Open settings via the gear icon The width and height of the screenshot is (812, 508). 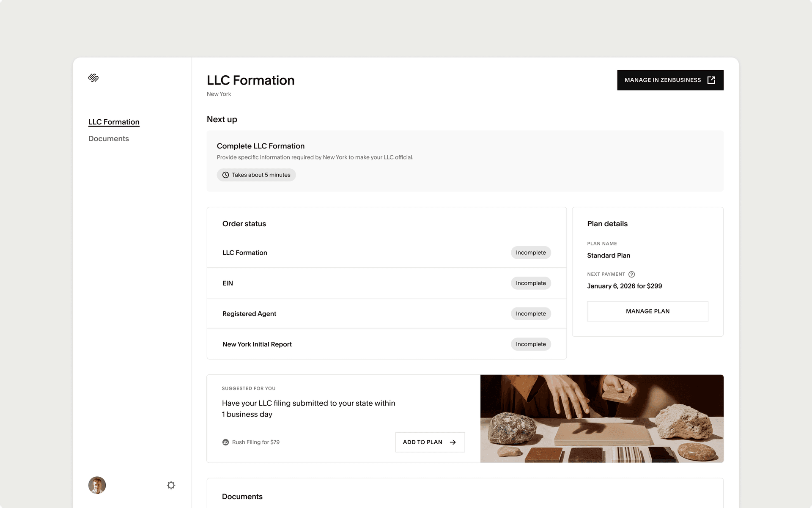(171, 485)
